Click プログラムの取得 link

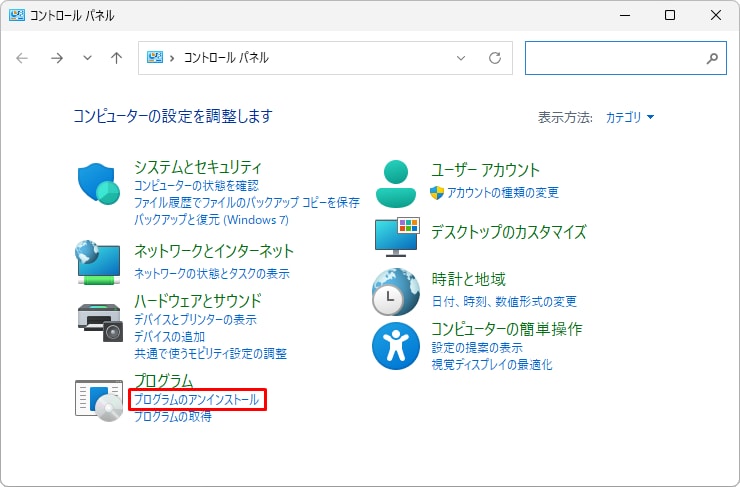[173, 416]
